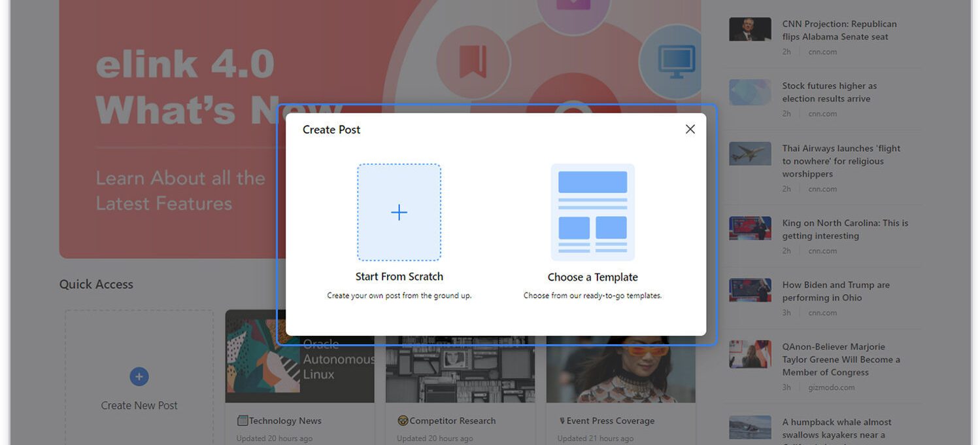Screen dimensions: 980x445
Task: Open the 'Stock futures higher' news headline
Action: (x=830, y=92)
